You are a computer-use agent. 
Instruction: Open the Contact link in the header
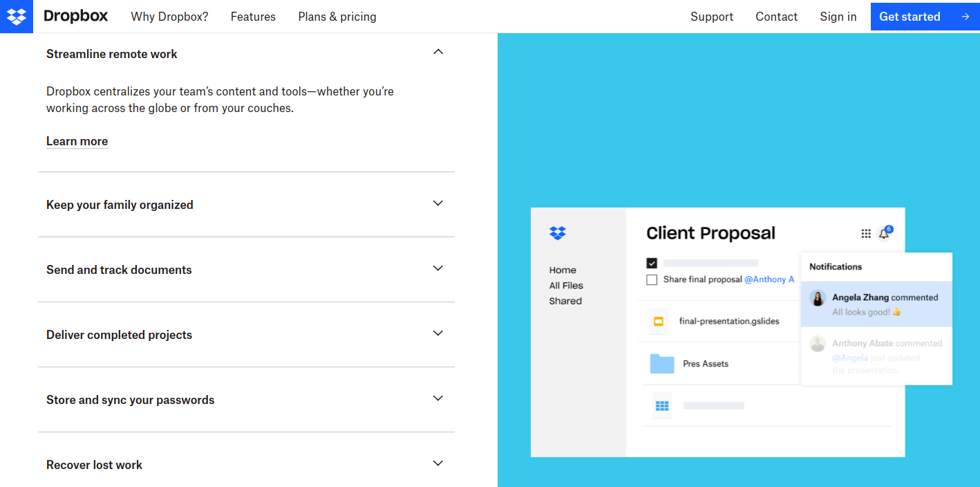pos(777,17)
